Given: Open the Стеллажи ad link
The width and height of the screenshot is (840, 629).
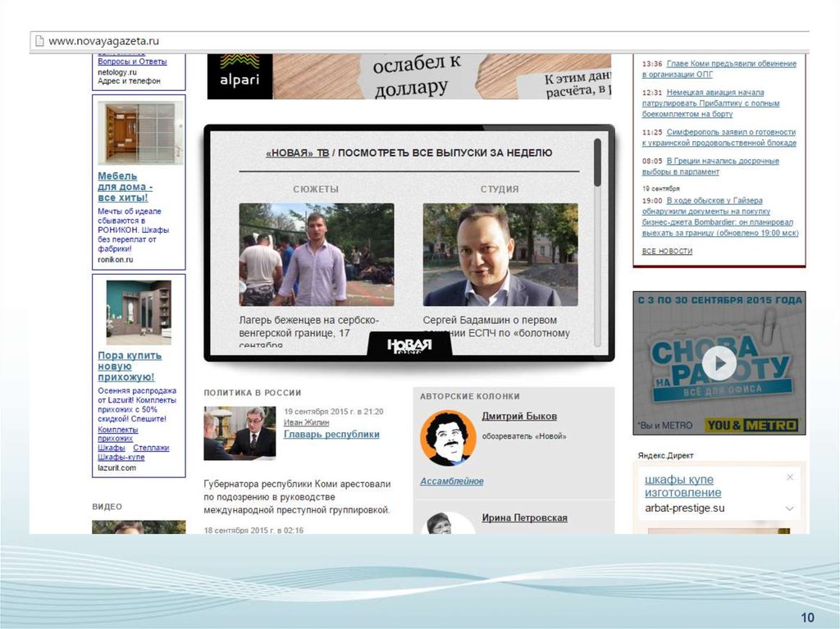Looking at the screenshot, I should click(x=151, y=448).
